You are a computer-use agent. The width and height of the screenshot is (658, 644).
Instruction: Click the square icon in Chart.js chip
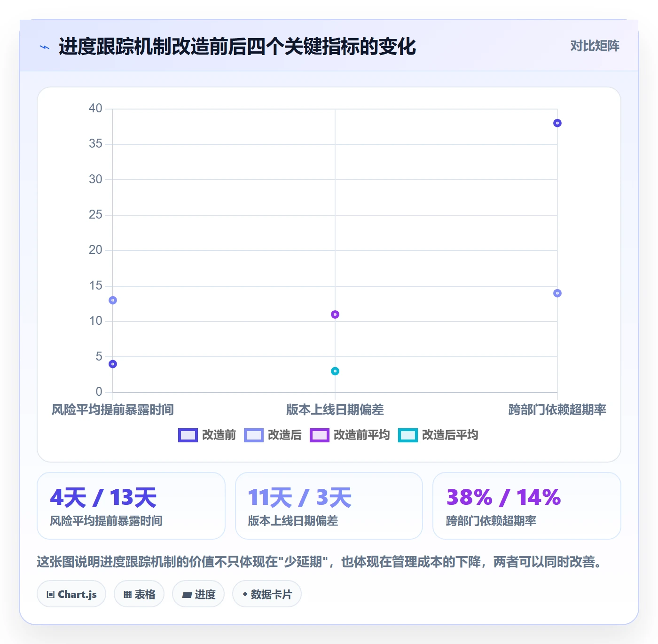coord(51,595)
